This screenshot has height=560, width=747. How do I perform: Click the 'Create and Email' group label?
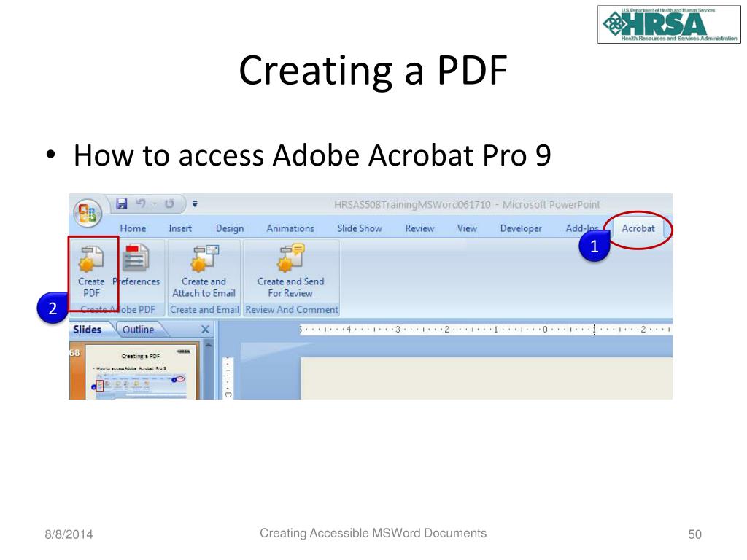204,309
